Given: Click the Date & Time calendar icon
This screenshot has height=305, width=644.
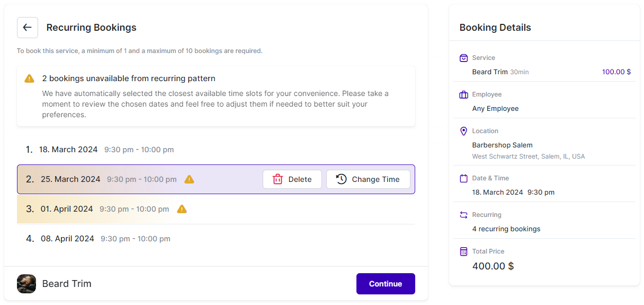Looking at the screenshot, I should (x=463, y=178).
